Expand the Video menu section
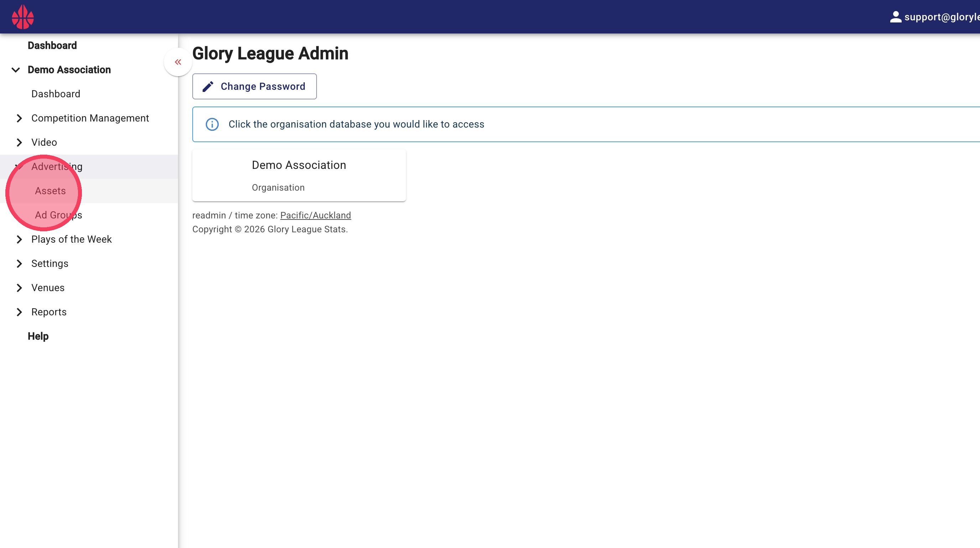This screenshot has width=980, height=548. click(19, 143)
